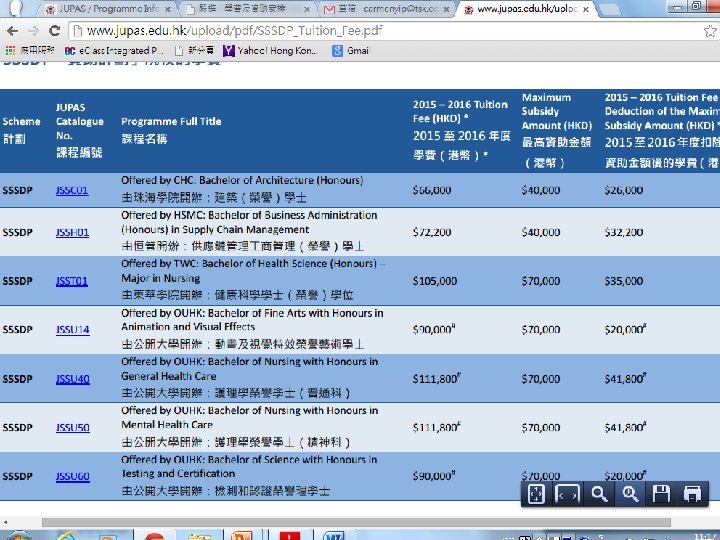The width and height of the screenshot is (720, 540).
Task: Close the JUPAS / Programme Info tab
Action: [168, 9]
